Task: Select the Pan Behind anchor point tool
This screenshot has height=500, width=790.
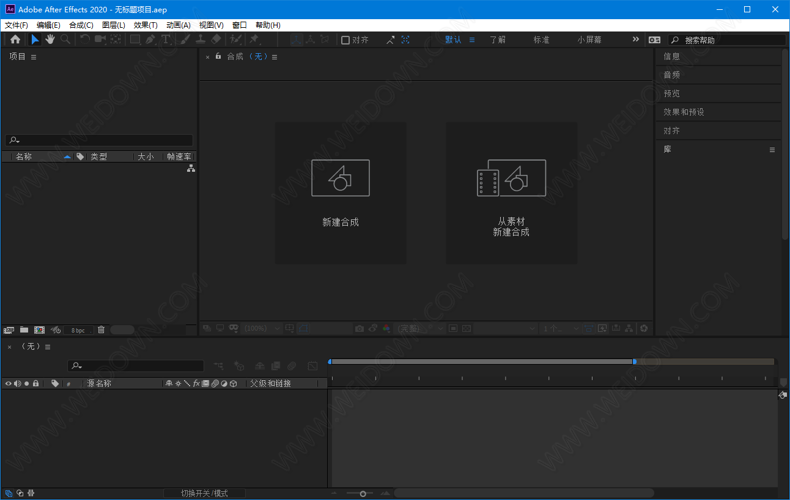Action: [116, 39]
